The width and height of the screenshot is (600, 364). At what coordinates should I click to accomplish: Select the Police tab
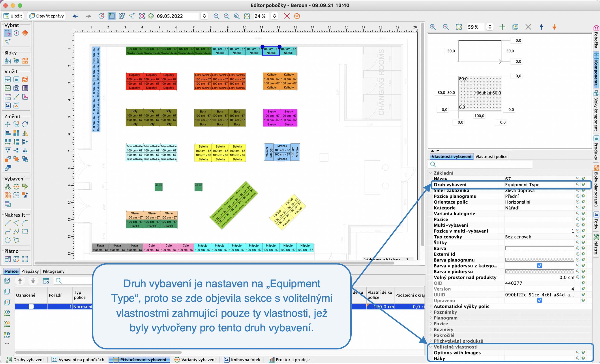click(x=11, y=271)
